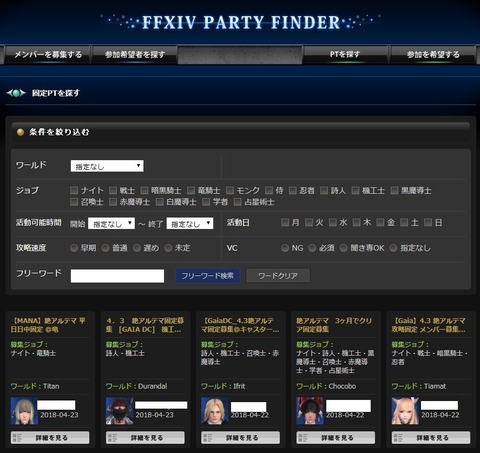View details for the Titan listing
Viewport: 480px width, 453px height.
(50, 438)
